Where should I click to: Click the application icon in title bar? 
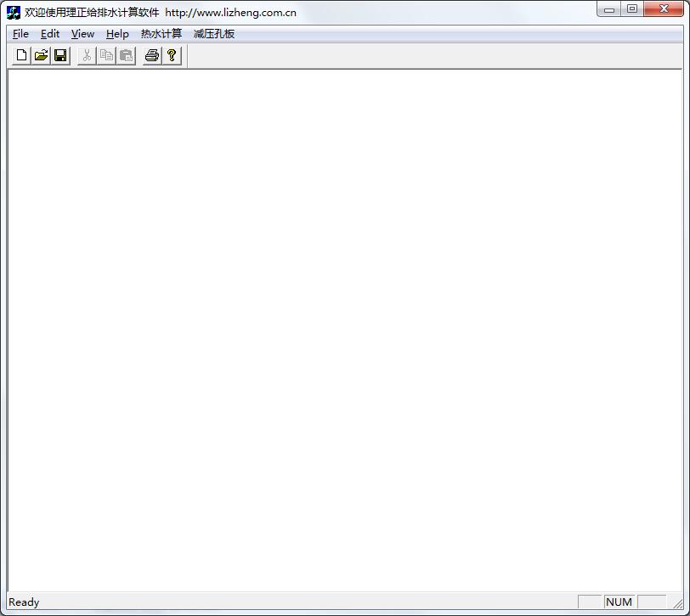[14, 13]
